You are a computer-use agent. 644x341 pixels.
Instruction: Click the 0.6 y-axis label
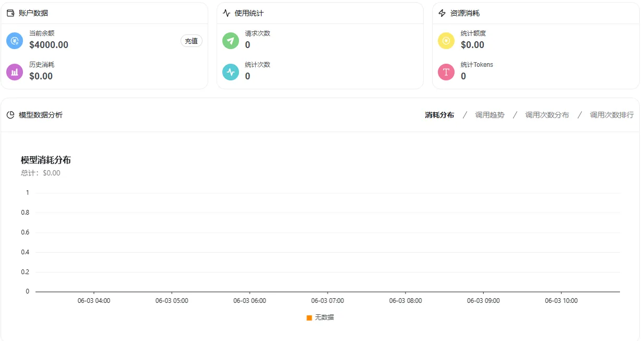25,232
